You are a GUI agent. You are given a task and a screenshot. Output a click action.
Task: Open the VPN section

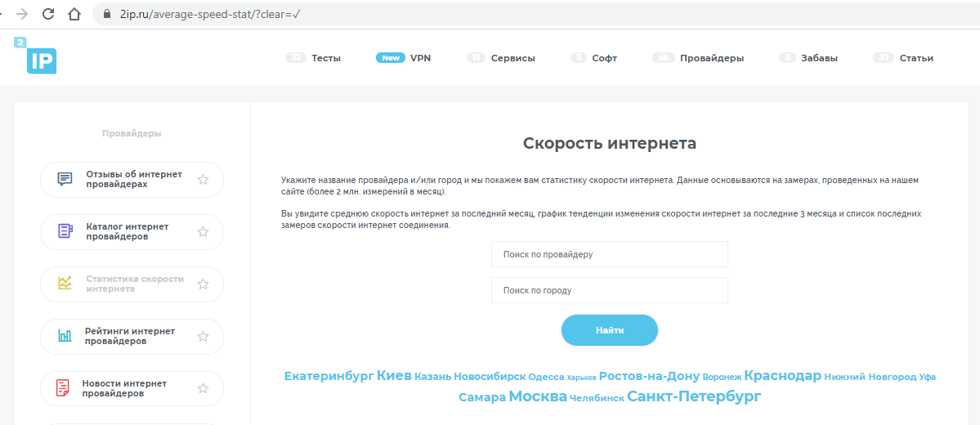click(420, 58)
